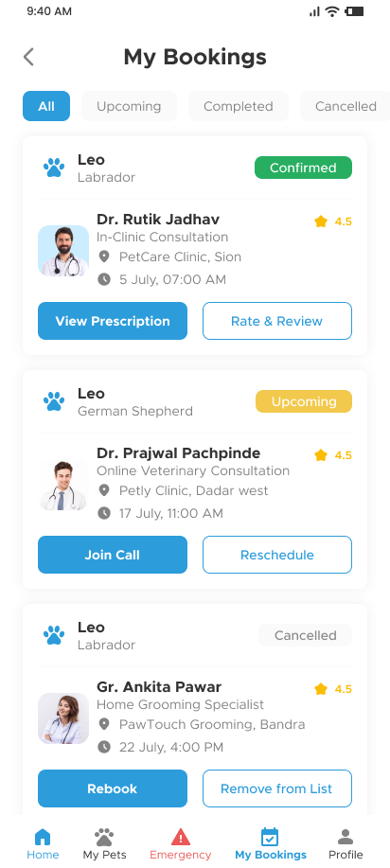Tap location pin next to PetCare Clinic, Sion
390x868 pixels.
tap(103, 257)
